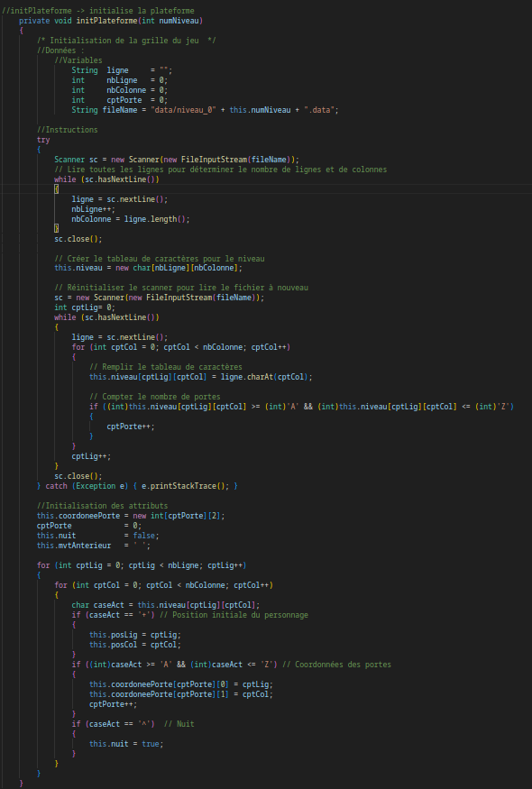Click the declaration "int cptPorte = 0;"

click(x=120, y=99)
